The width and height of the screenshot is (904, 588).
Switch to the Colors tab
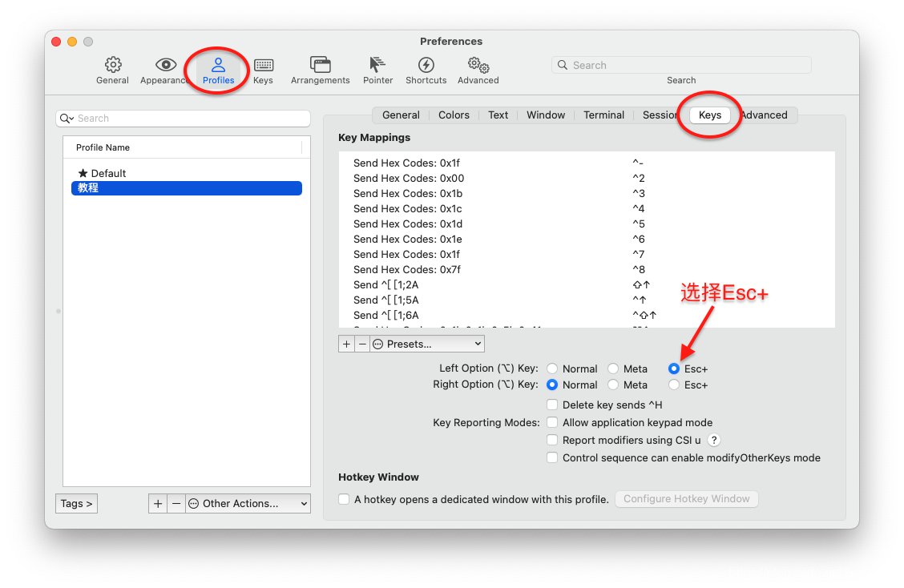coord(454,115)
